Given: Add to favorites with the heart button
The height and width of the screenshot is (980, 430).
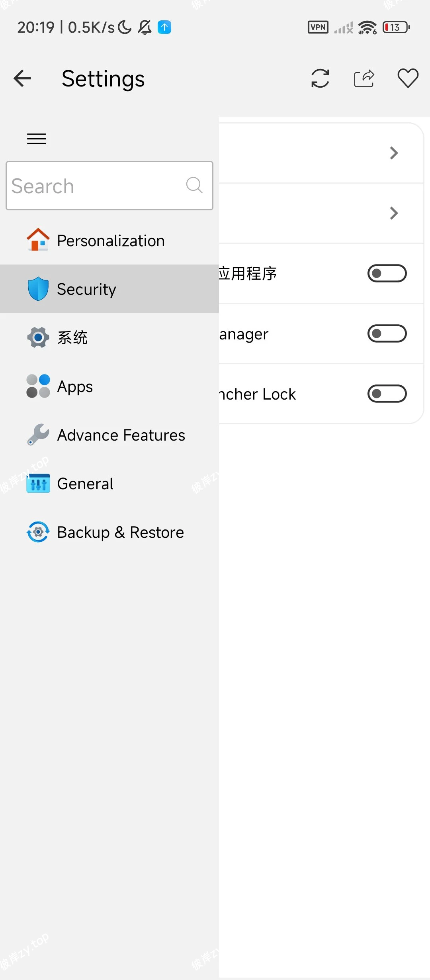Looking at the screenshot, I should pos(408,78).
